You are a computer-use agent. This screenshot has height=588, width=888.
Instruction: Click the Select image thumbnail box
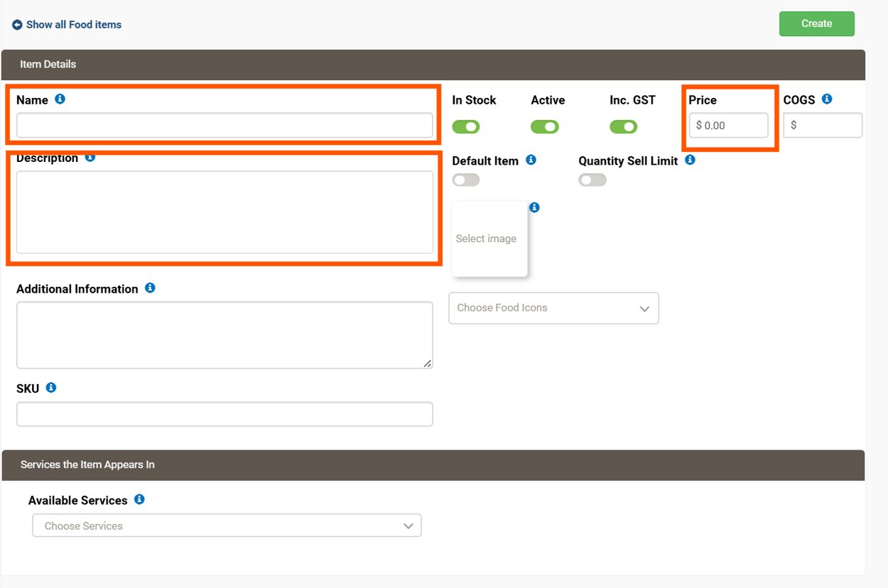click(489, 239)
